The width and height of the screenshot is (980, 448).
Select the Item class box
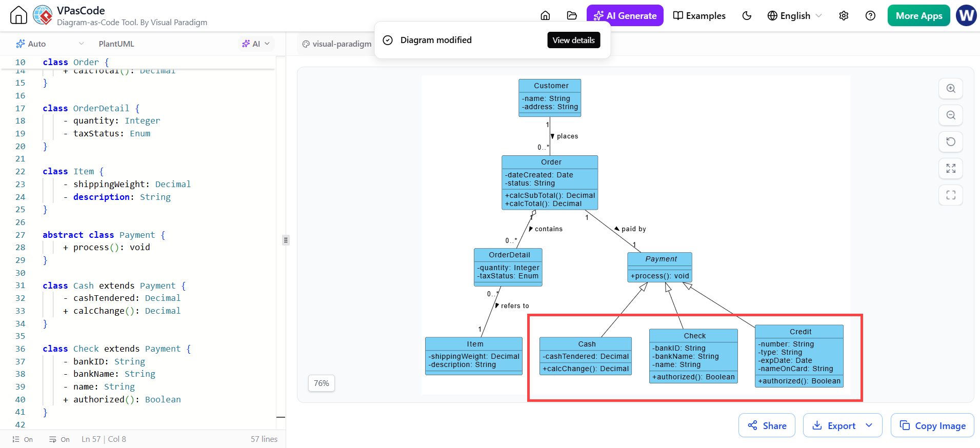(x=474, y=356)
